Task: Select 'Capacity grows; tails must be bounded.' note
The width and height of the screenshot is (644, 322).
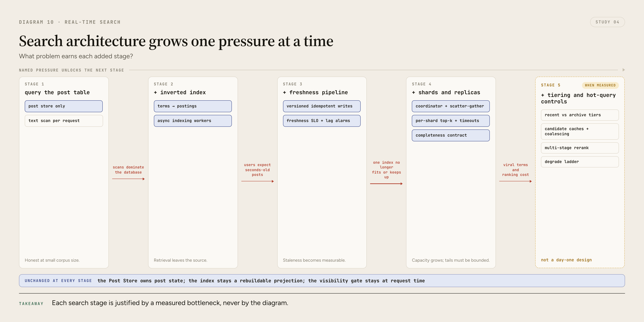Action: point(451,260)
